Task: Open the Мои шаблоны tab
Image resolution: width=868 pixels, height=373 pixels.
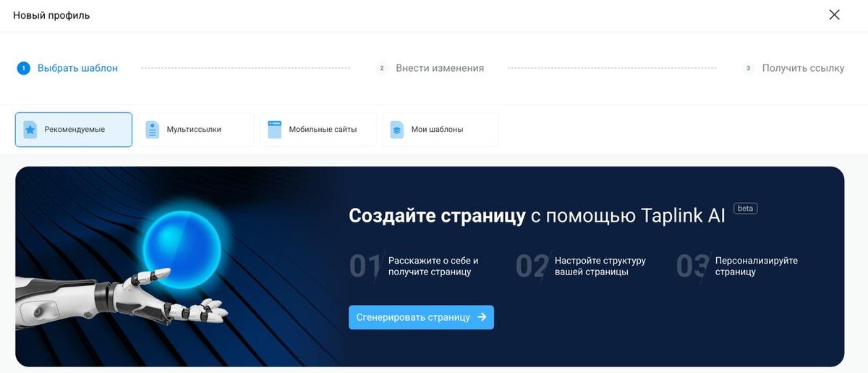Action: [x=441, y=130]
